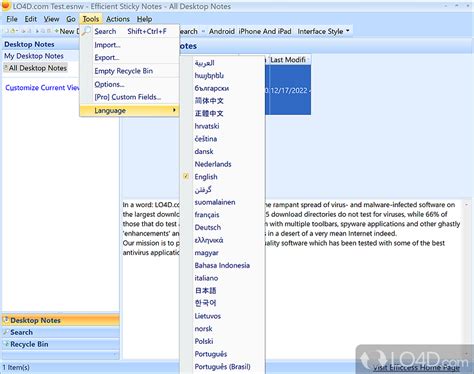The image size is (474, 374).
Task: Select Korean 한국어 language
Action: 222,303
